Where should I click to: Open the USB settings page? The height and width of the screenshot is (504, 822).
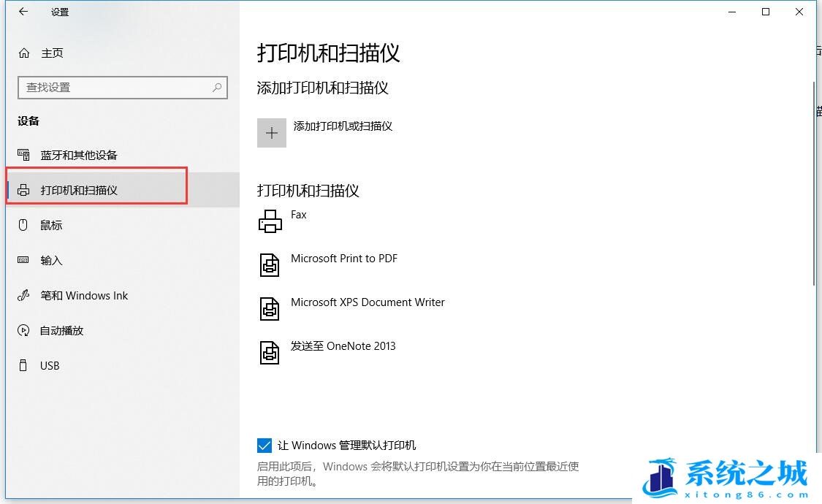[123, 365]
